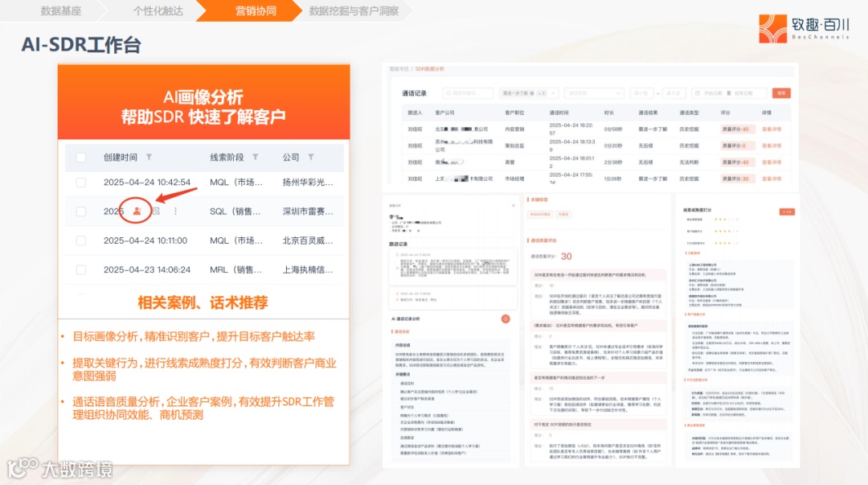Click the 2分38秒 duration cell
The width and height of the screenshot is (868, 485).
click(x=612, y=162)
